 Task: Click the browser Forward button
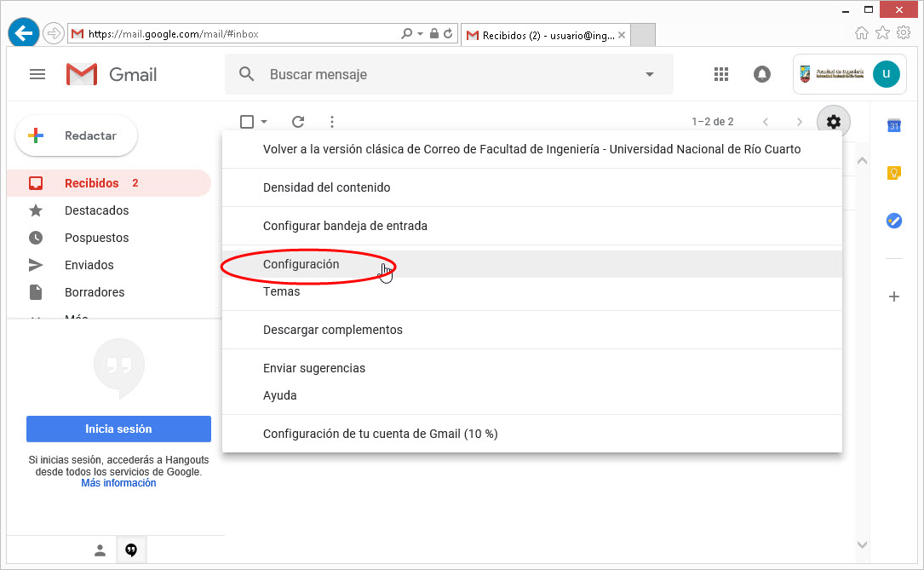[54, 33]
